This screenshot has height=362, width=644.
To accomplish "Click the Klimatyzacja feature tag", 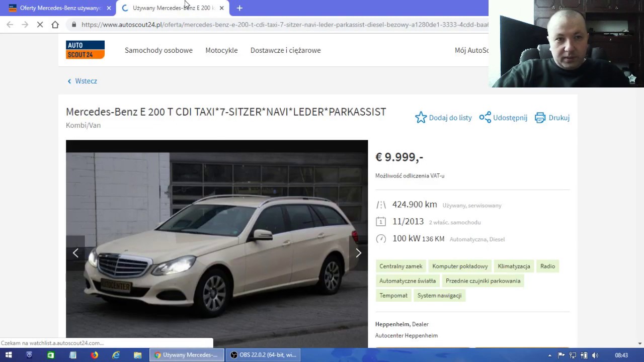I will tap(514, 266).
